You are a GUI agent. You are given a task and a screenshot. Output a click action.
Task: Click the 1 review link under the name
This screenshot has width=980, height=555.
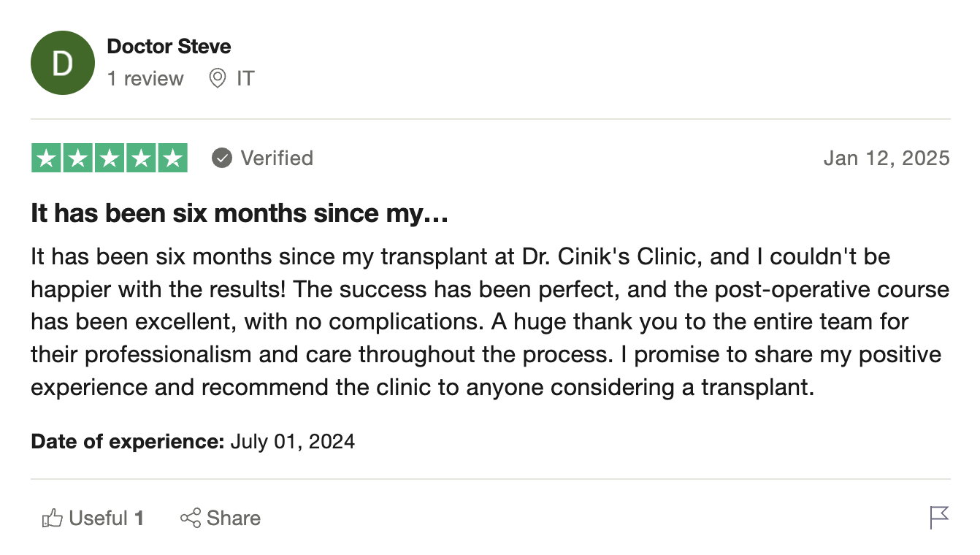tap(145, 78)
